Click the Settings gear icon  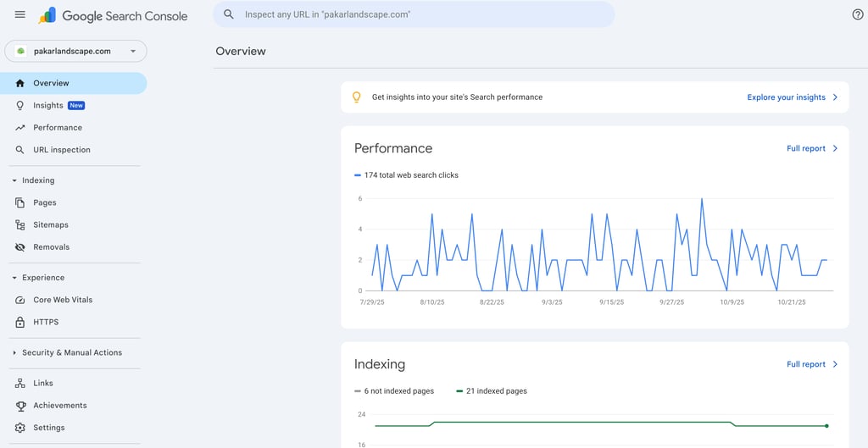pos(20,428)
